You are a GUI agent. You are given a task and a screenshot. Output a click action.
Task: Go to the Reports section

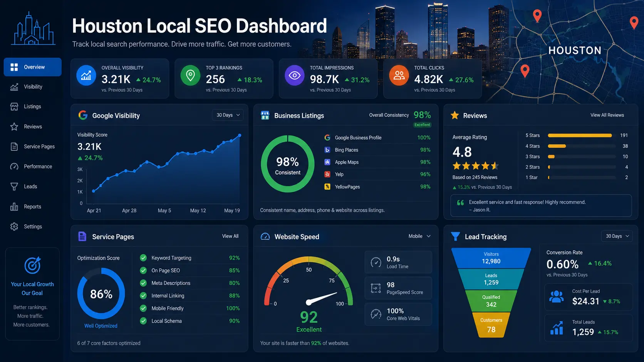(33, 207)
